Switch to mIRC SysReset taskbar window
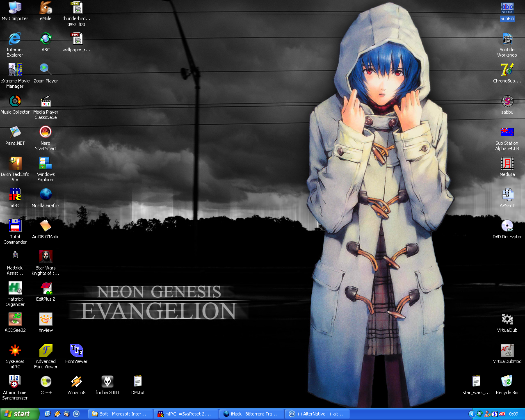525x420 pixels. click(186, 414)
